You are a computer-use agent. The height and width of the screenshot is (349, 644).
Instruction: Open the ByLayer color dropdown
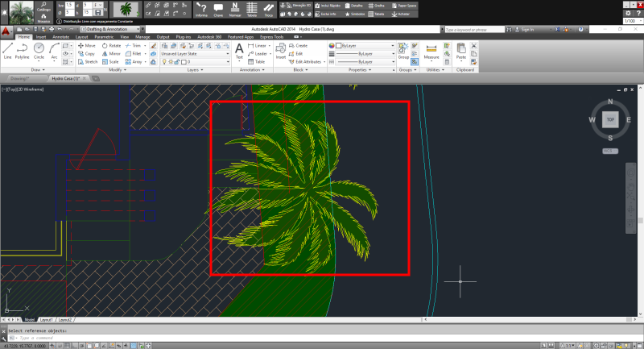click(365, 46)
